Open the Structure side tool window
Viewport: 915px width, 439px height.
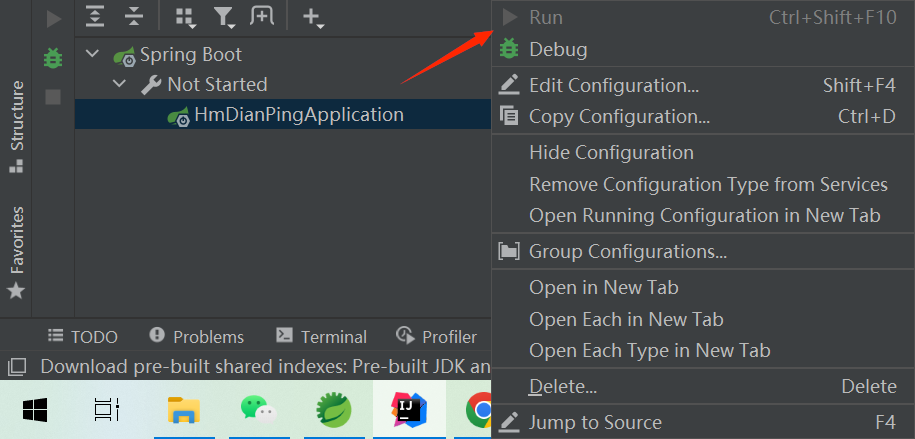(16, 127)
